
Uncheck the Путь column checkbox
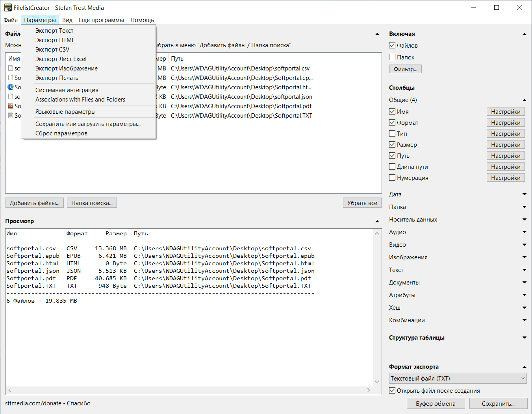(392, 155)
